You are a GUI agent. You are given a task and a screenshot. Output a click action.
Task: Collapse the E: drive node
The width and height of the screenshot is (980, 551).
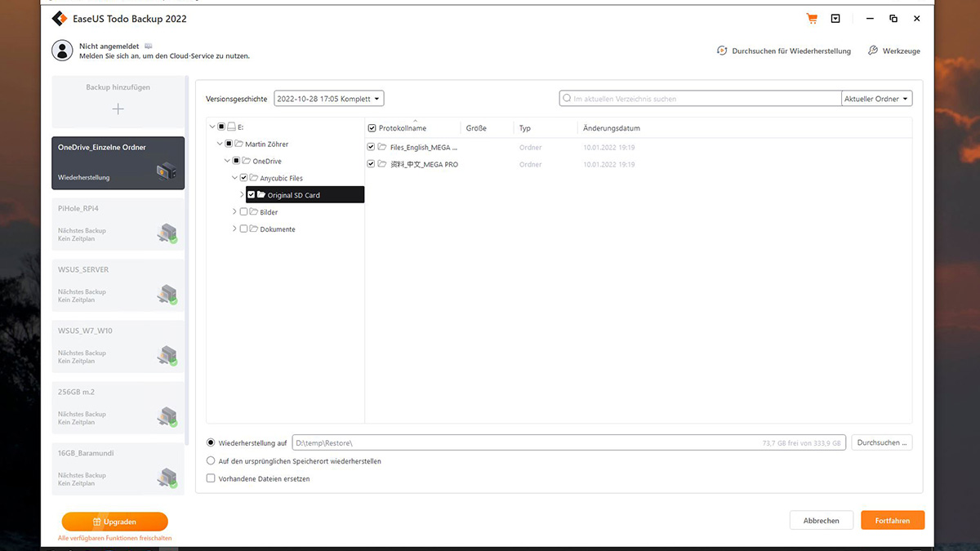[x=212, y=127]
